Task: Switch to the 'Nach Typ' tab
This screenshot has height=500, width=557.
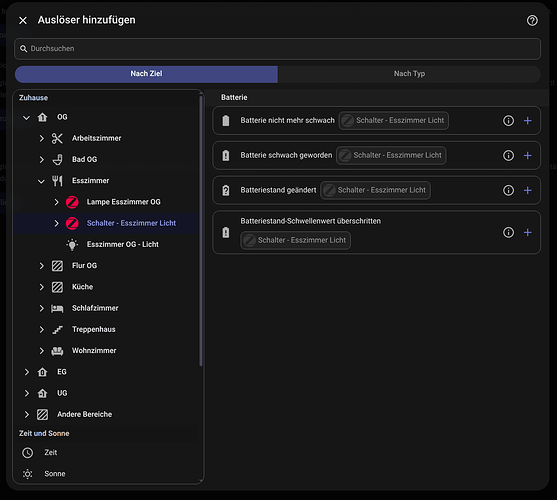Action: point(409,74)
